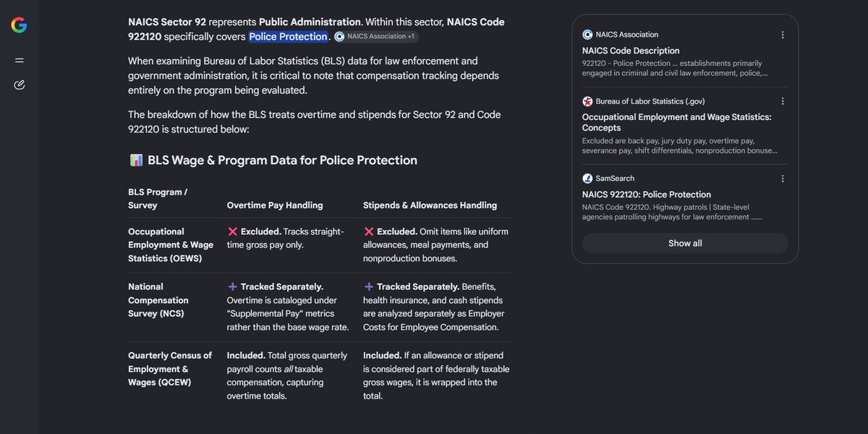This screenshot has height=434, width=868.
Task: Open more options for Bureau of Labor Statistics source
Action: [x=783, y=101]
